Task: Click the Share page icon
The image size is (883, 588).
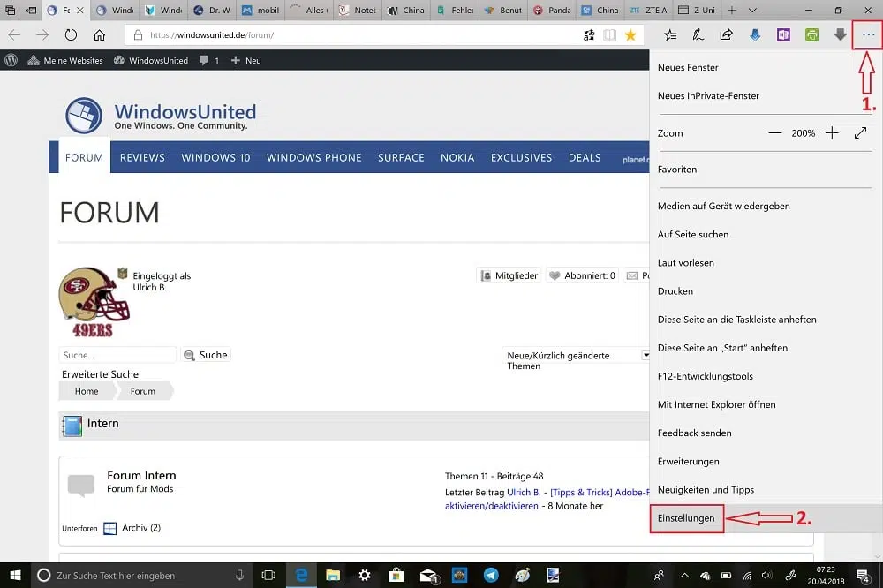Action: tap(727, 35)
